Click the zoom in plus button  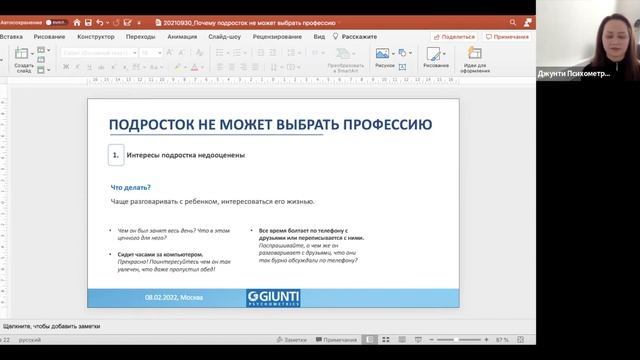[x=486, y=340]
